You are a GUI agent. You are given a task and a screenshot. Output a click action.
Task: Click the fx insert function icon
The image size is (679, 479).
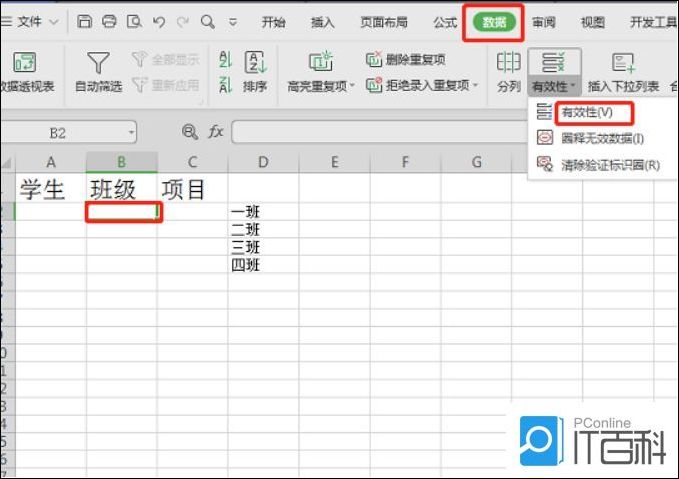[x=216, y=131]
